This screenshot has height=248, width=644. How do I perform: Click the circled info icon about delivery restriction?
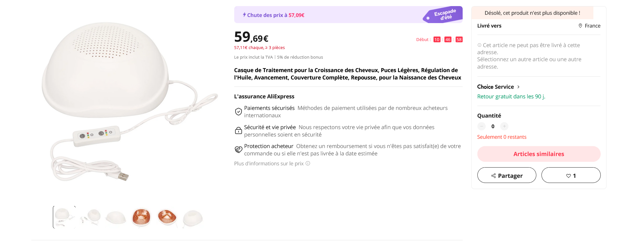(x=480, y=45)
